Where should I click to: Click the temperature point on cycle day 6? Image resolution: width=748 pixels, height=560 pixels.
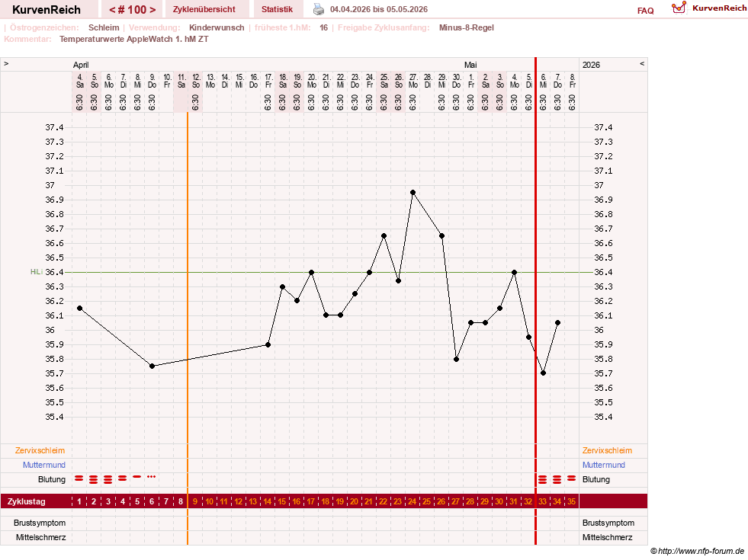coord(152,366)
